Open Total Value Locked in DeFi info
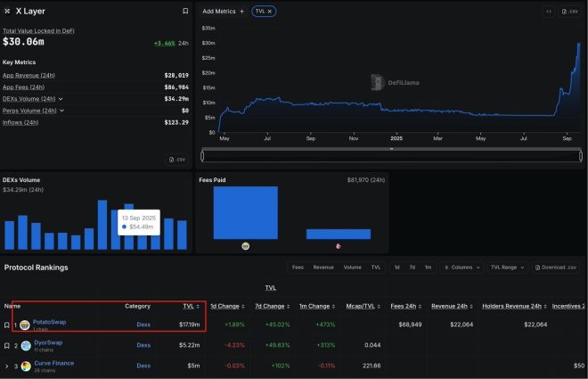This screenshot has width=588, height=379. 38,31
